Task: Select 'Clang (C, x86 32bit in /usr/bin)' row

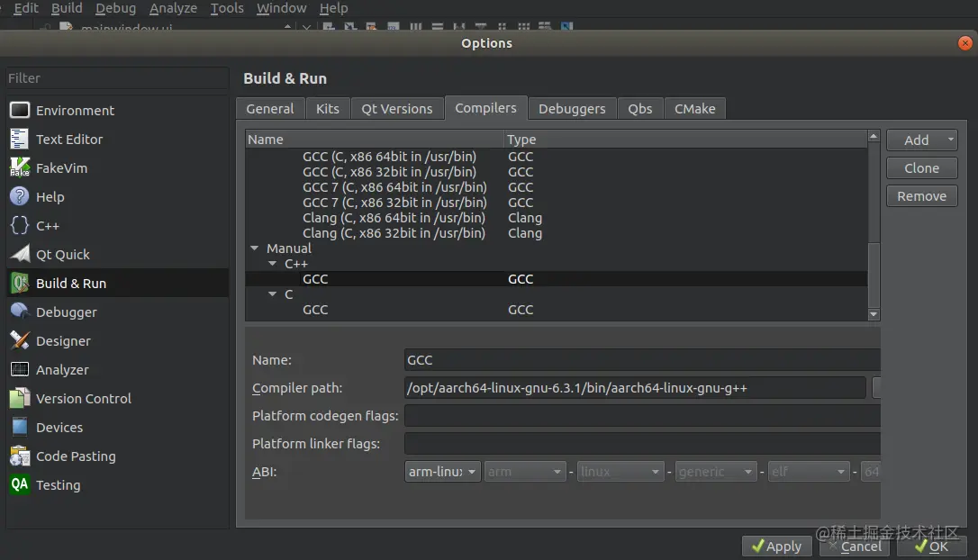Action: pos(556,232)
